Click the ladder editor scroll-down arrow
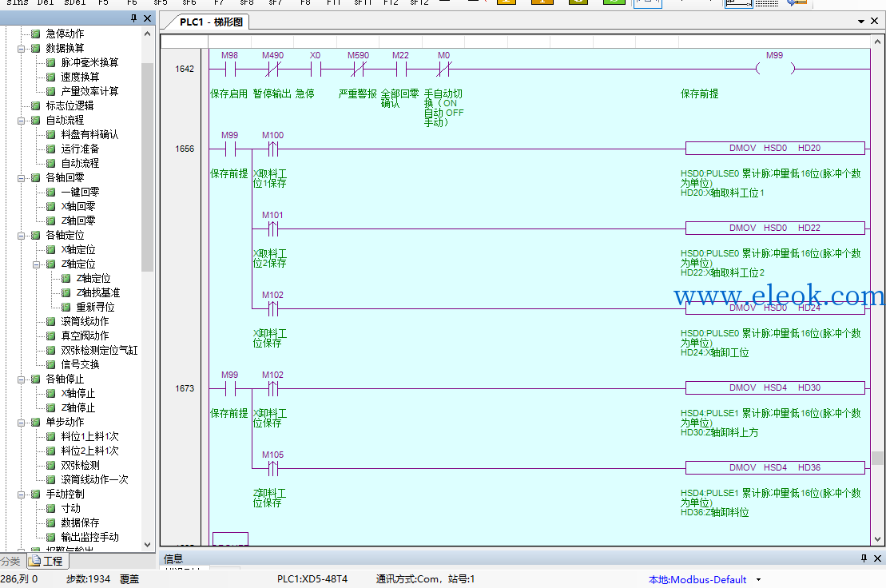The width and height of the screenshot is (886, 588). click(x=877, y=539)
